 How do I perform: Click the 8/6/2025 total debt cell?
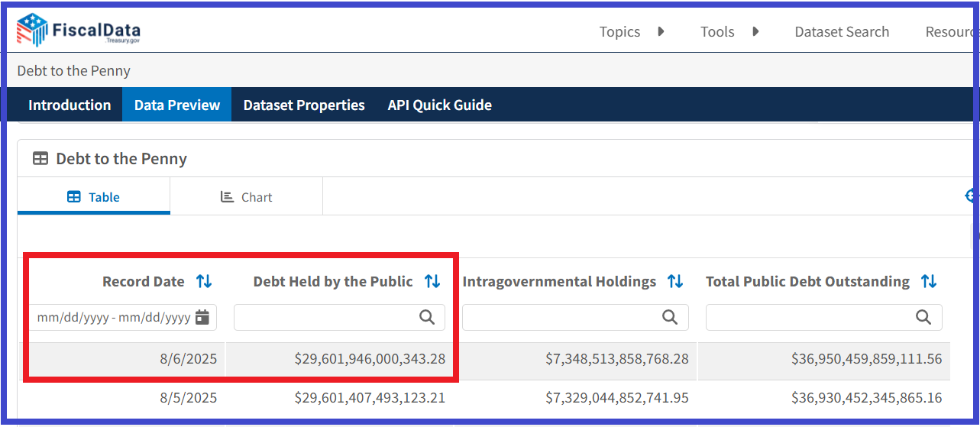click(866, 359)
